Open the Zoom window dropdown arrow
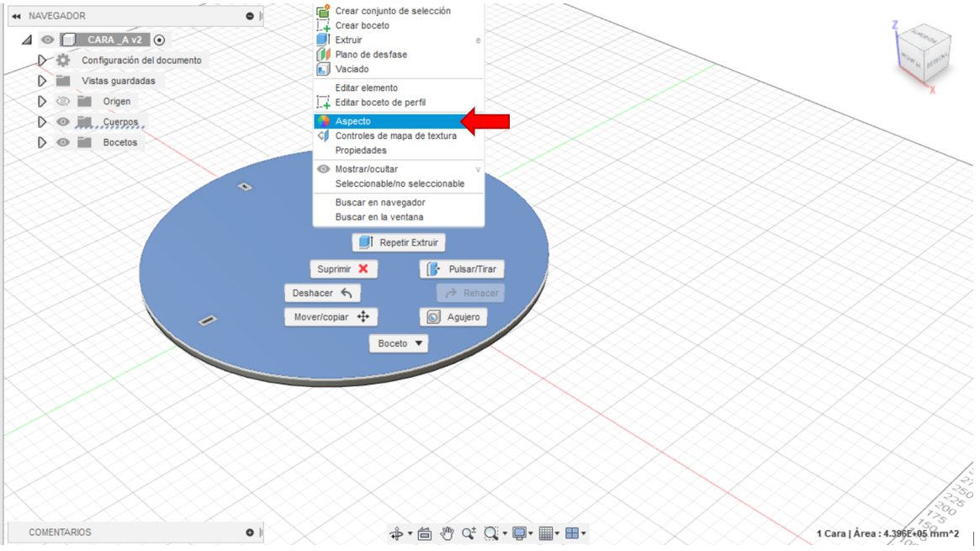The width and height of the screenshot is (980, 551). point(505,533)
